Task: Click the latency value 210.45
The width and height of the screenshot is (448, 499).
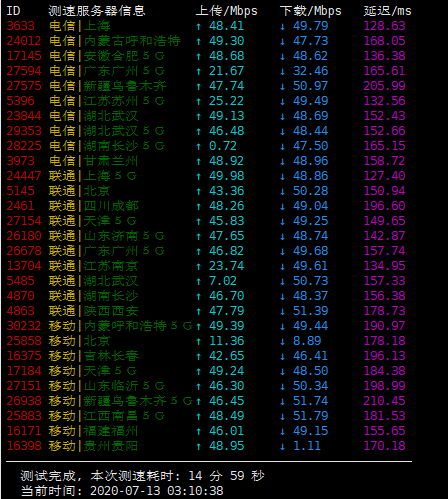Action: (x=384, y=401)
